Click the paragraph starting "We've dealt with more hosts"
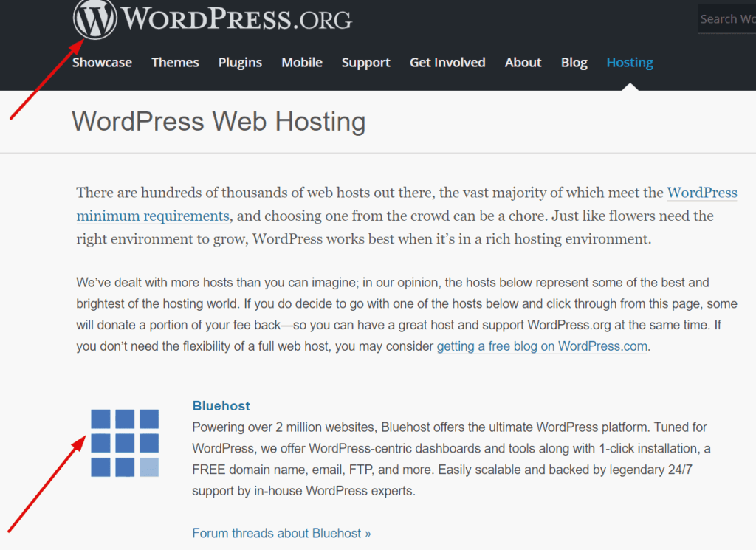 tap(407, 314)
